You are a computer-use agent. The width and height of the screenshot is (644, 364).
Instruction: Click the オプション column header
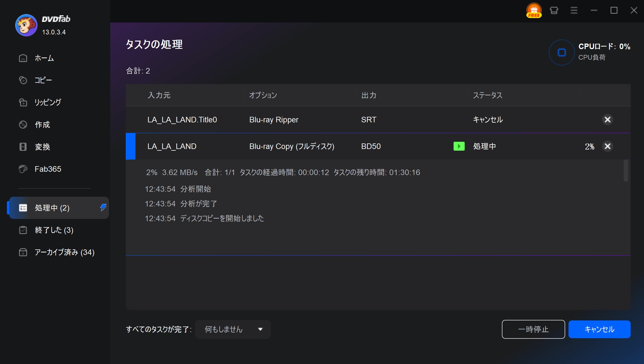[x=263, y=95]
